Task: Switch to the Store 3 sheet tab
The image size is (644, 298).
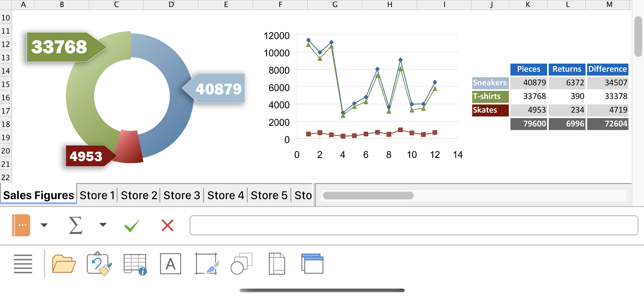Action: (x=182, y=195)
